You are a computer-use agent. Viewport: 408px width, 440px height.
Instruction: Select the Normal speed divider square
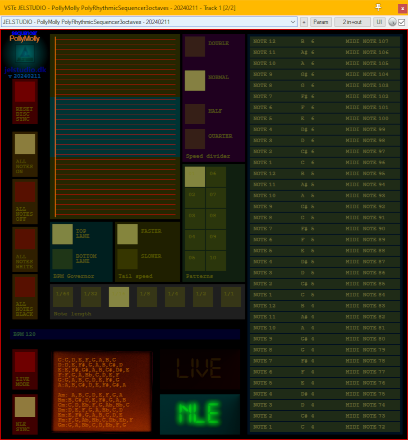pos(195,80)
